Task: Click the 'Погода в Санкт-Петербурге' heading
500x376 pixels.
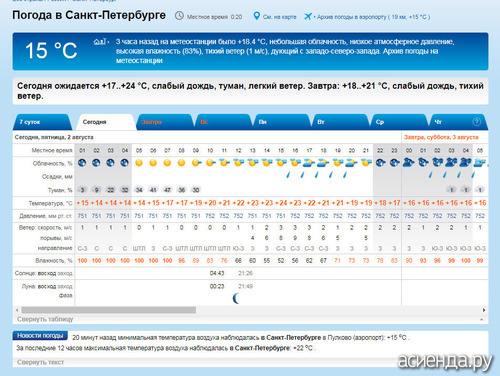Action: [89, 15]
